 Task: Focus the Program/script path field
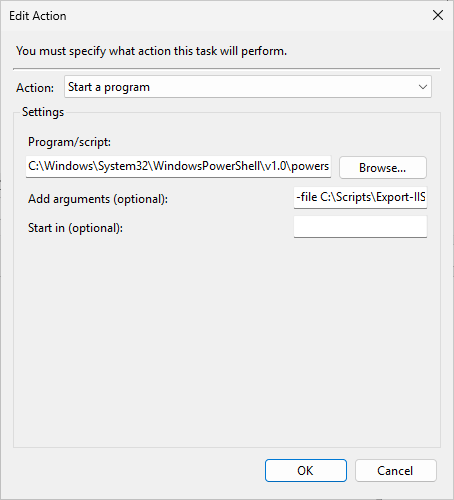pos(178,166)
